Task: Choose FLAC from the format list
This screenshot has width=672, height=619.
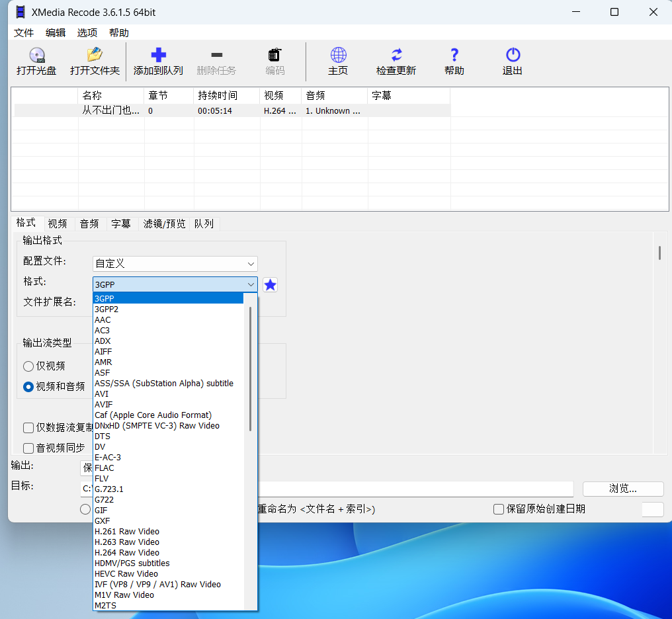Action: (x=169, y=468)
